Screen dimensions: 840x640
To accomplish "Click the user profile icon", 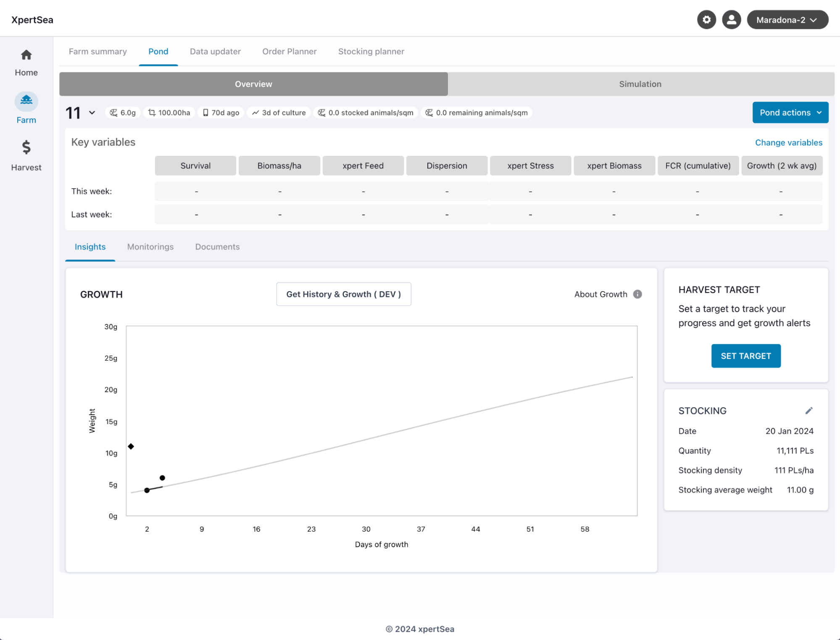I will [x=731, y=20].
